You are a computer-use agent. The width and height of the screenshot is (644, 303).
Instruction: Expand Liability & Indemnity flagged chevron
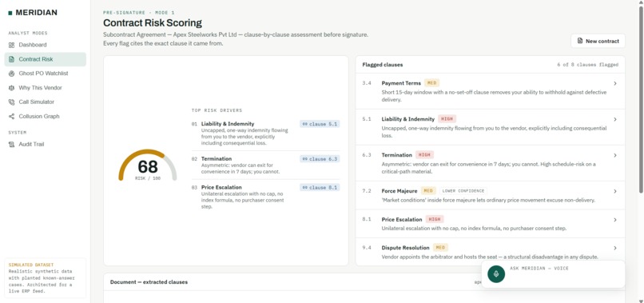(x=615, y=119)
